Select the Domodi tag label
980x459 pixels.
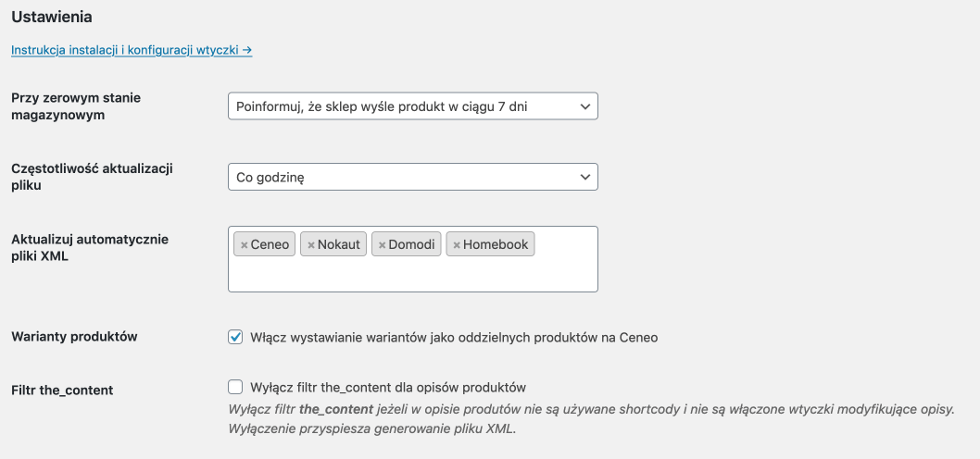412,245
